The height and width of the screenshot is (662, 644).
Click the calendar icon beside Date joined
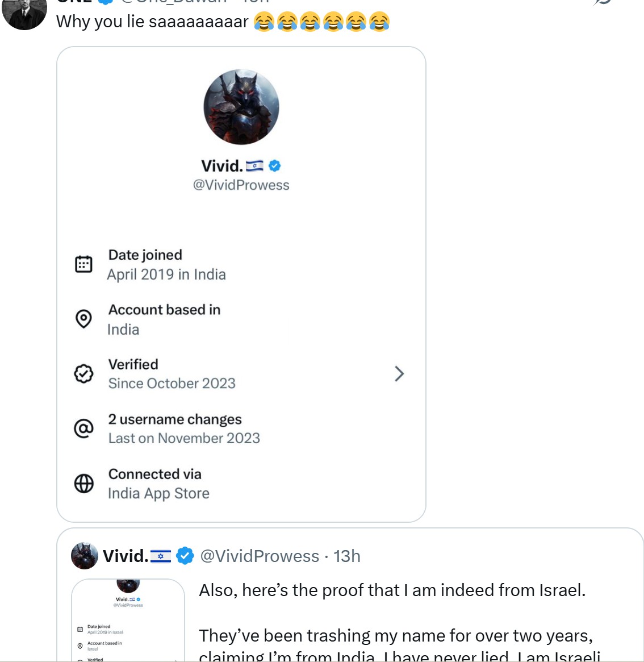pos(83,264)
